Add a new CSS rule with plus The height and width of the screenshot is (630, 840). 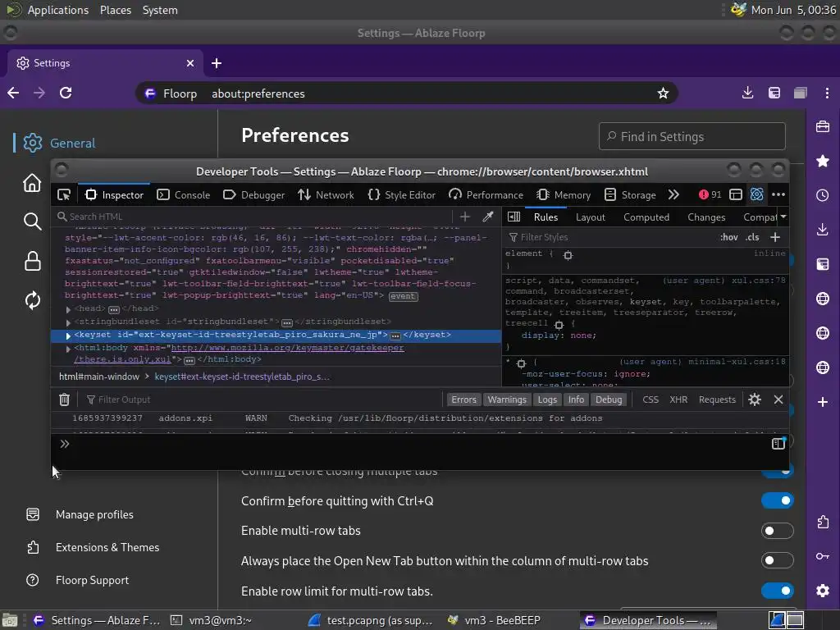pyautogui.click(x=775, y=237)
